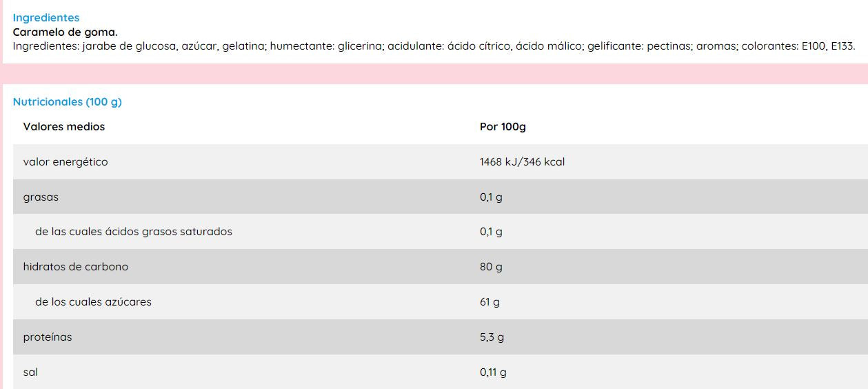
Task: Click the Nutricionales (100 g) heading
Action: coord(67,102)
